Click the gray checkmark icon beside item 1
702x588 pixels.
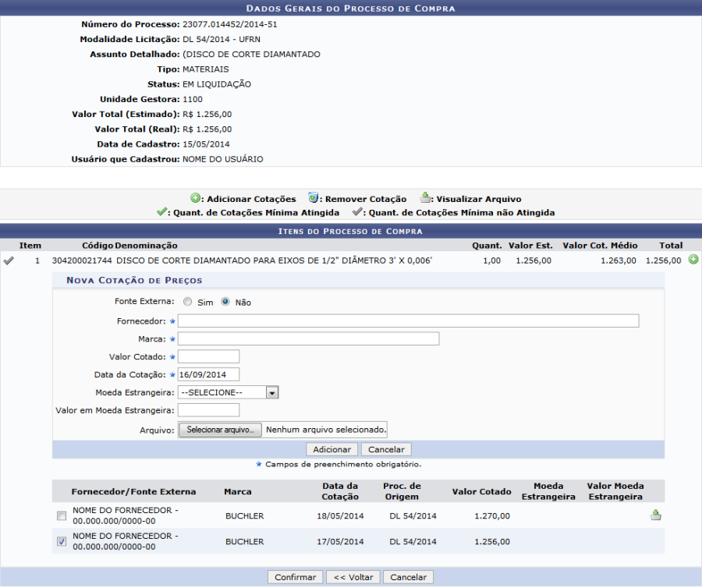pyautogui.click(x=9, y=260)
